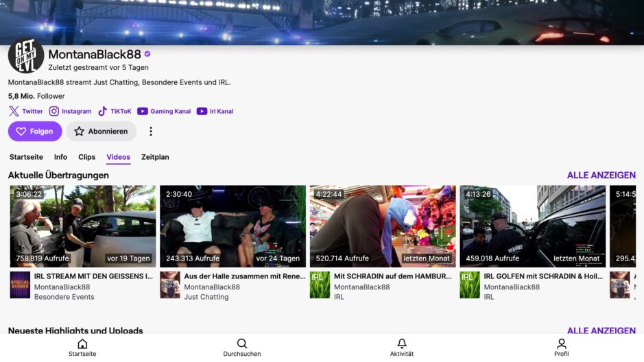Click the Special Events category box art
The width and height of the screenshot is (644, 362).
(20, 285)
